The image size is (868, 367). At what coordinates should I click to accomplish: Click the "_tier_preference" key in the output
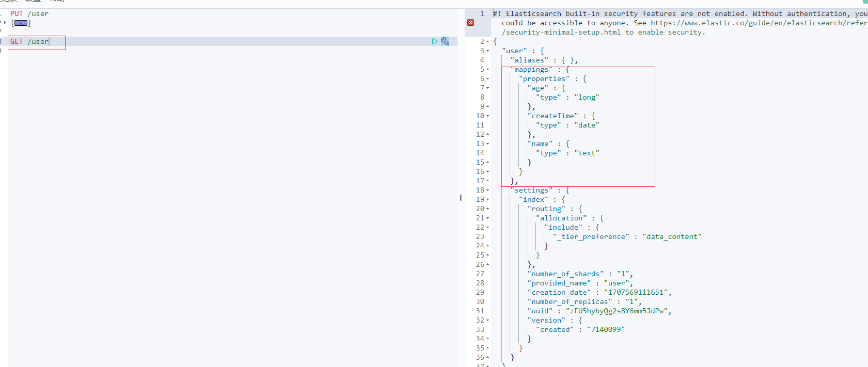[x=591, y=236]
